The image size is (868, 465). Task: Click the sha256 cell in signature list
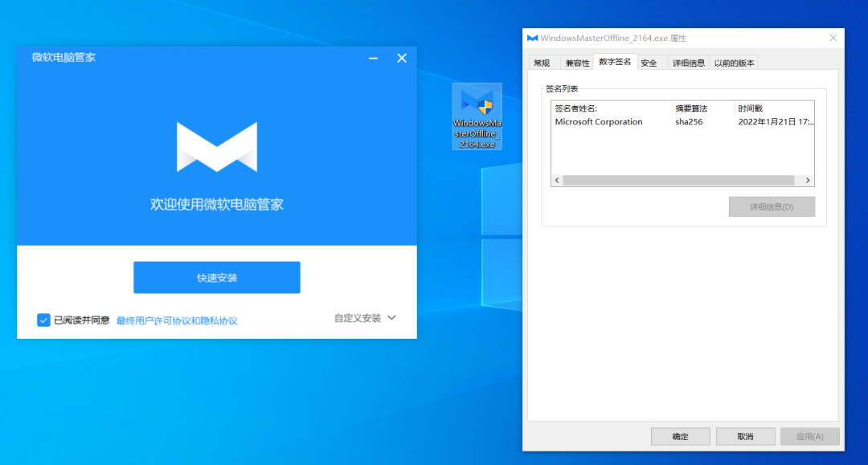click(690, 121)
